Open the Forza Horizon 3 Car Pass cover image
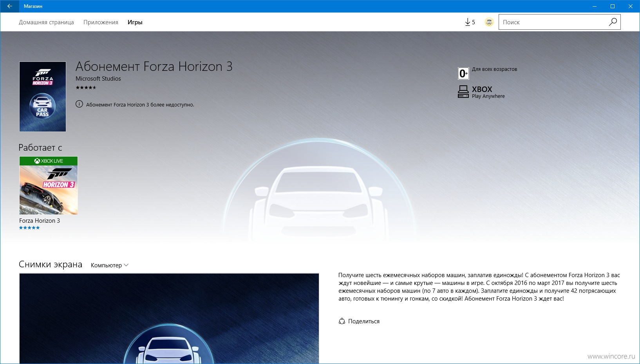 (x=43, y=97)
